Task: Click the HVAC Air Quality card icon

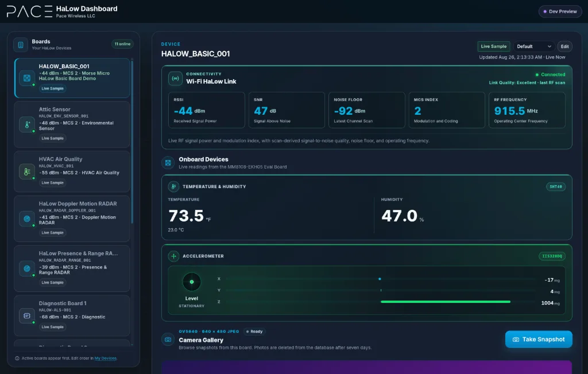Action: [x=27, y=172]
